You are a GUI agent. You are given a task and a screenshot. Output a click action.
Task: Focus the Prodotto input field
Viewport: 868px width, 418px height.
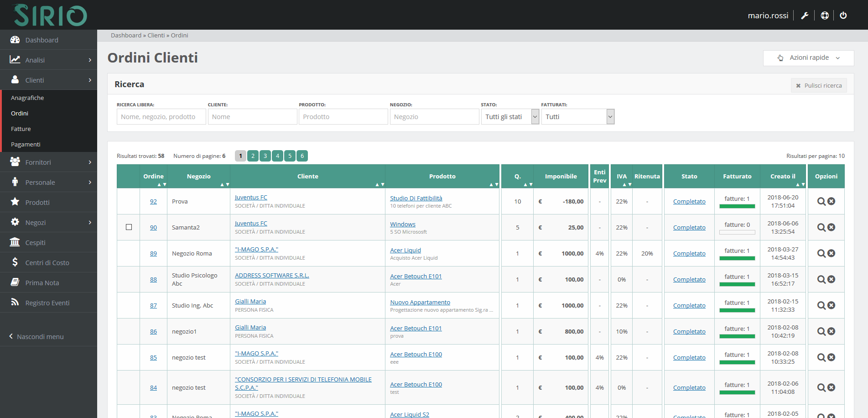pos(343,117)
